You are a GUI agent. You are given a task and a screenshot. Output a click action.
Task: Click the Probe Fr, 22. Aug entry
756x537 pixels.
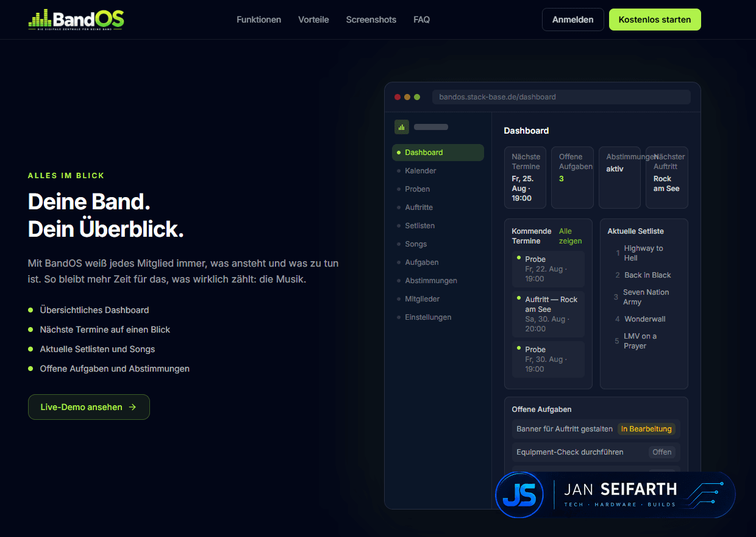coord(548,269)
